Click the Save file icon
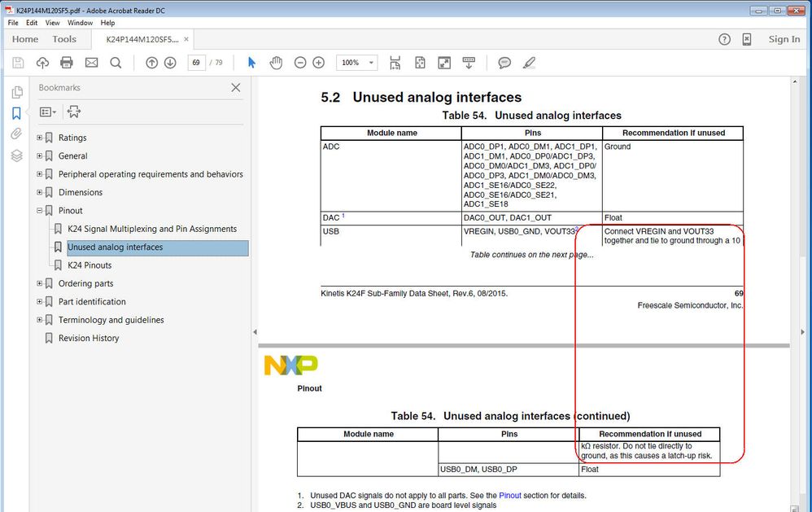The image size is (812, 512). tap(18, 63)
